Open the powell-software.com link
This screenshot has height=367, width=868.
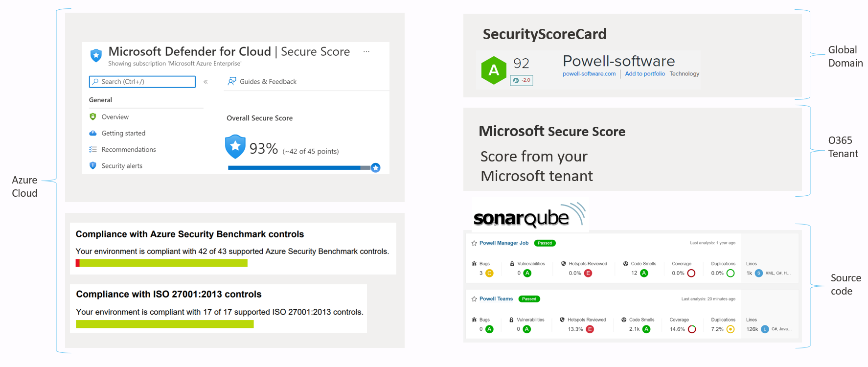[589, 74]
